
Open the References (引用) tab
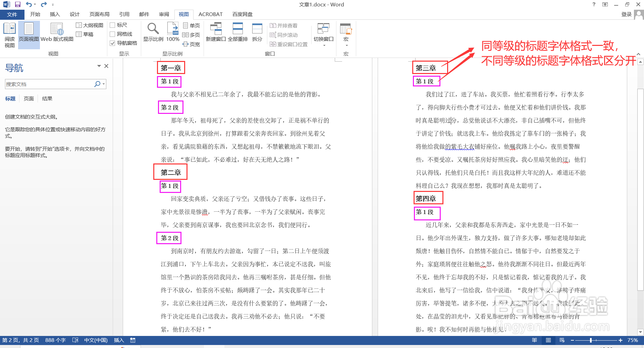pyautogui.click(x=124, y=14)
